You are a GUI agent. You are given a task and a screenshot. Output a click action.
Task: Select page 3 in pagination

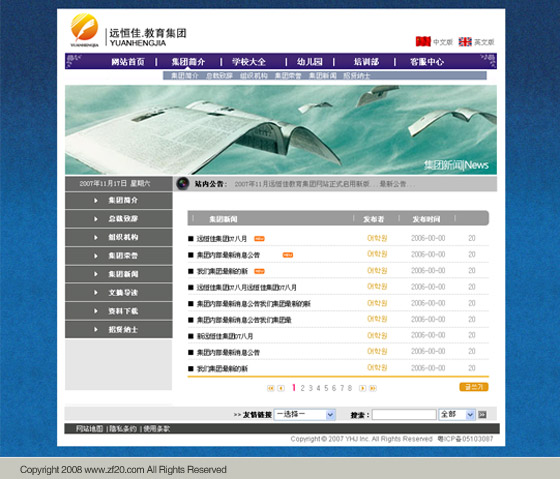[311, 388]
